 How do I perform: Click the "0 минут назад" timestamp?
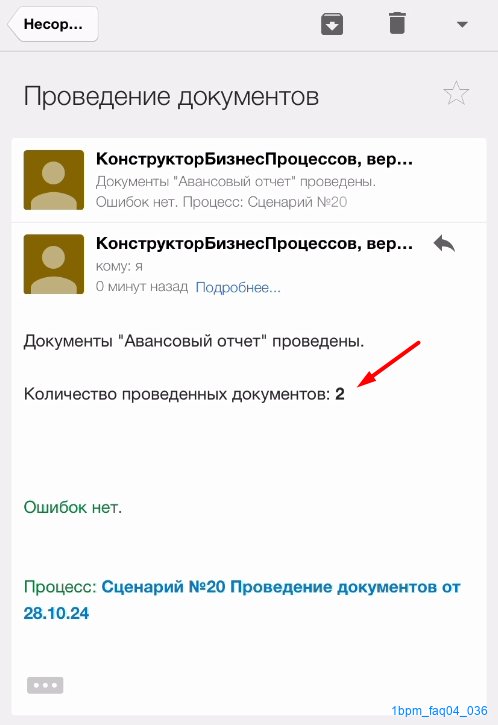pos(141,287)
